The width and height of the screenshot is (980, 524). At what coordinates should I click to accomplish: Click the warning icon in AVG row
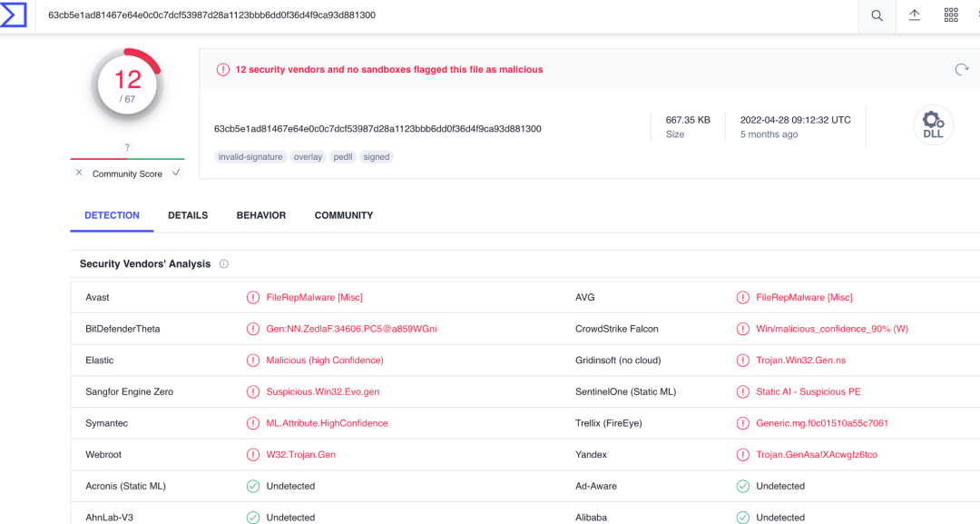742,298
